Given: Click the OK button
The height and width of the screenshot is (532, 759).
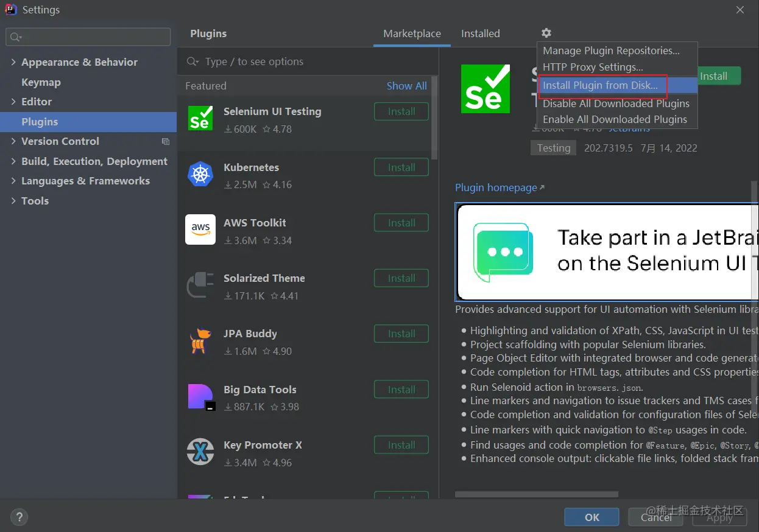Looking at the screenshot, I should pyautogui.click(x=592, y=517).
